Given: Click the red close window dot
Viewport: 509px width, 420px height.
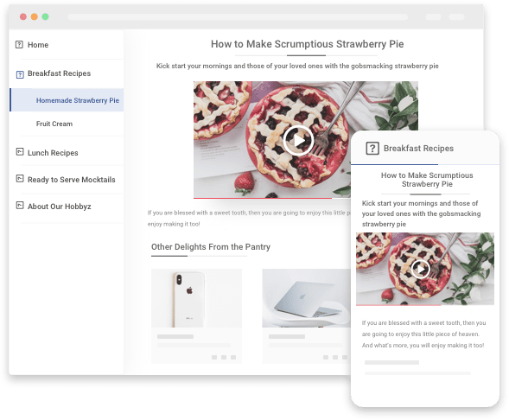Looking at the screenshot, I should (23, 16).
